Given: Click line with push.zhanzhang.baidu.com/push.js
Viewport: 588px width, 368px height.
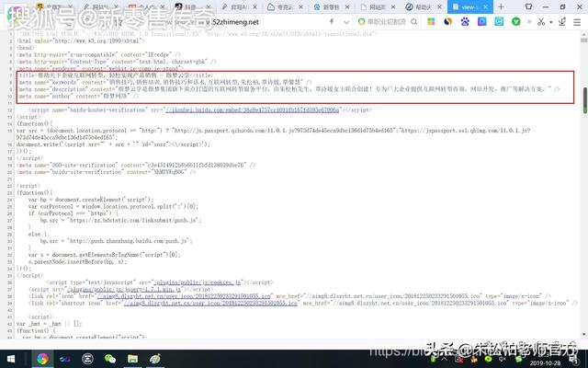Looking at the screenshot, I should click(117, 241).
